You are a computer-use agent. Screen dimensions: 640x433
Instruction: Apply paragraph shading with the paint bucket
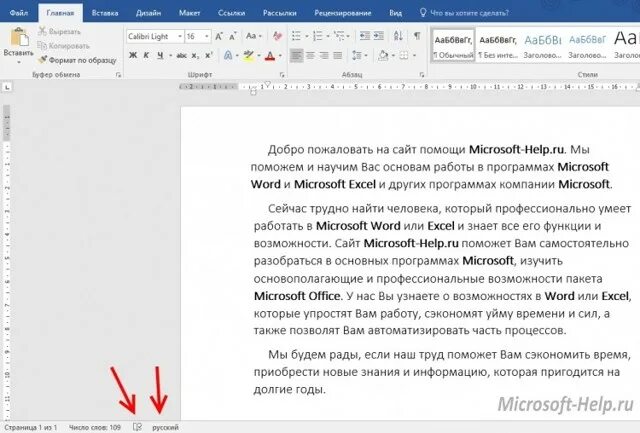[x=383, y=55]
